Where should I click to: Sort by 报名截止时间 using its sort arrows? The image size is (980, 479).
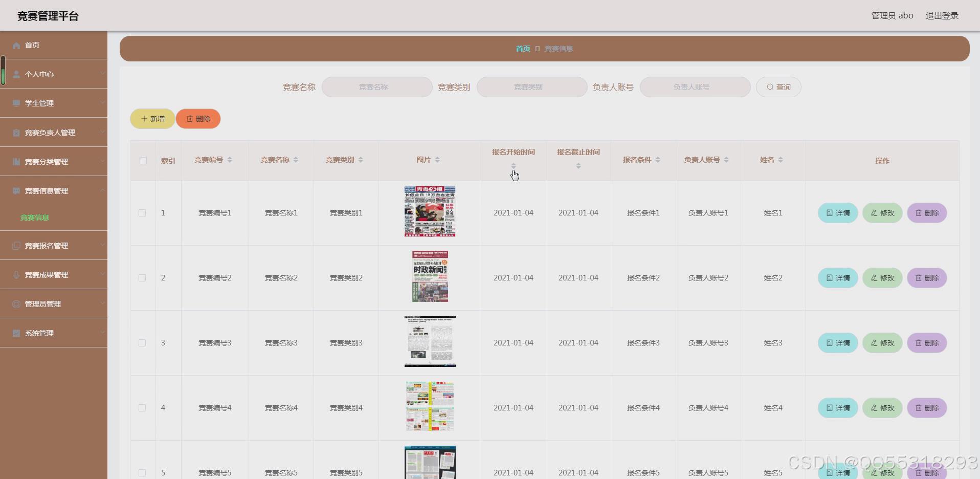click(578, 166)
